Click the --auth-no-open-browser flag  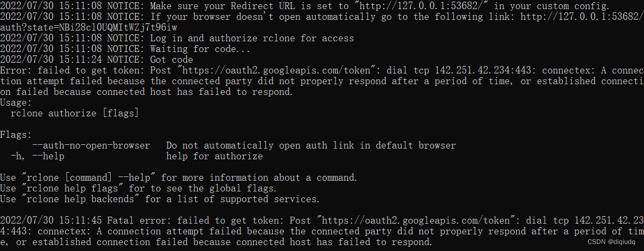click(91, 145)
